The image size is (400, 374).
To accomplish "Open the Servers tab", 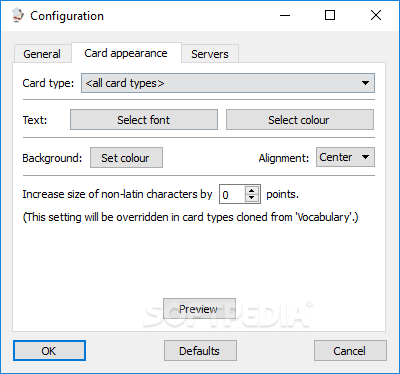I will coord(210,54).
